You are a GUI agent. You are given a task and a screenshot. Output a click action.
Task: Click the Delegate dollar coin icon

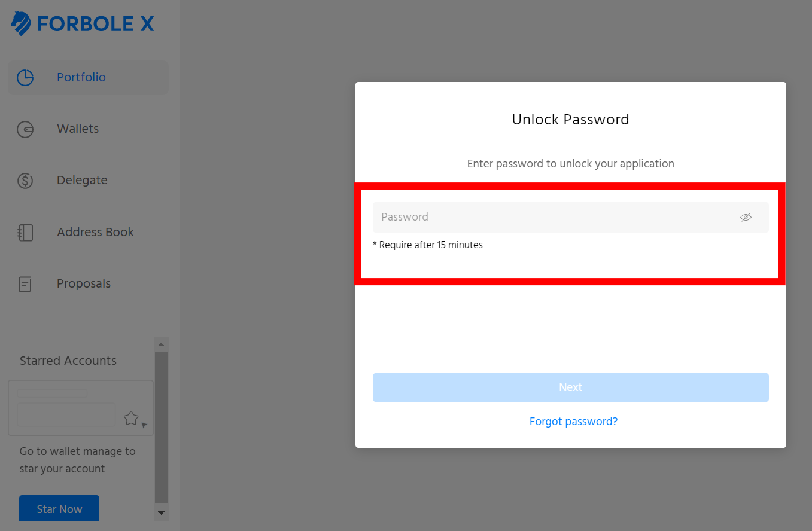25,181
